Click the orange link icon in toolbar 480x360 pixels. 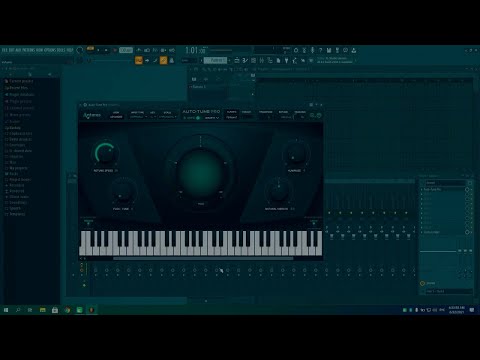coord(163,60)
